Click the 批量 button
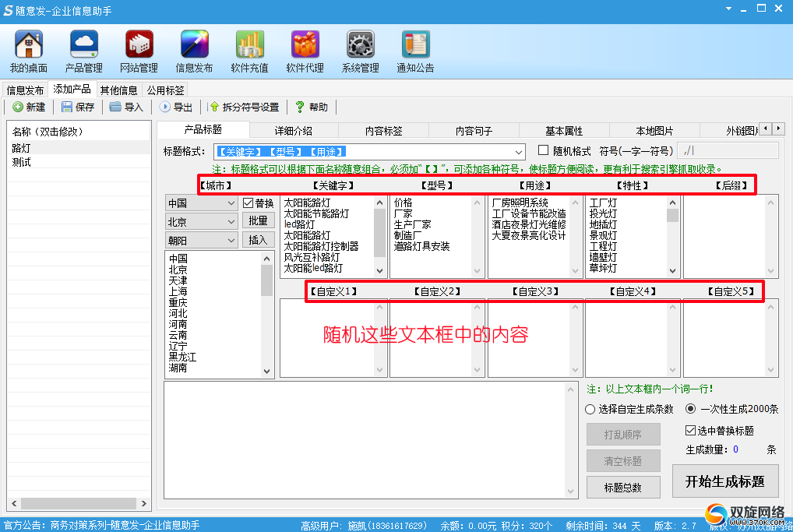 point(258,220)
